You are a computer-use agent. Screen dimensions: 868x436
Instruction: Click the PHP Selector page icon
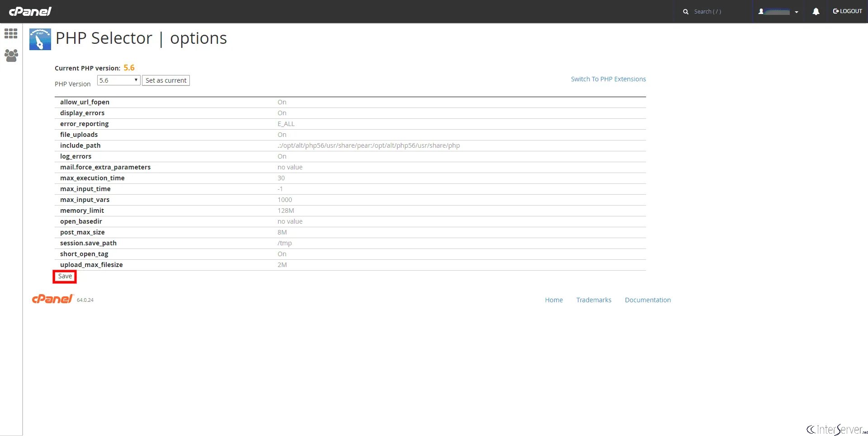[x=40, y=39]
